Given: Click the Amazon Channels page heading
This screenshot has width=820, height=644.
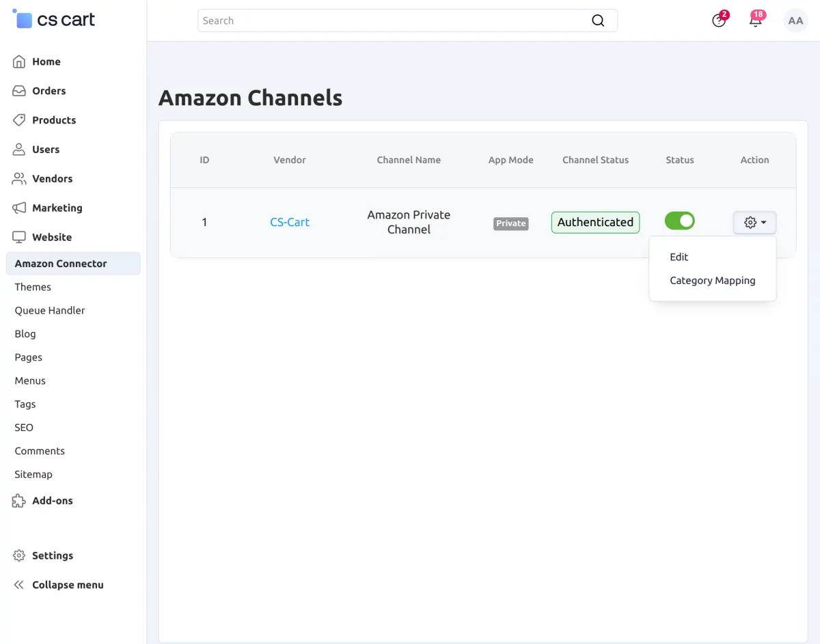Looking at the screenshot, I should [x=250, y=98].
